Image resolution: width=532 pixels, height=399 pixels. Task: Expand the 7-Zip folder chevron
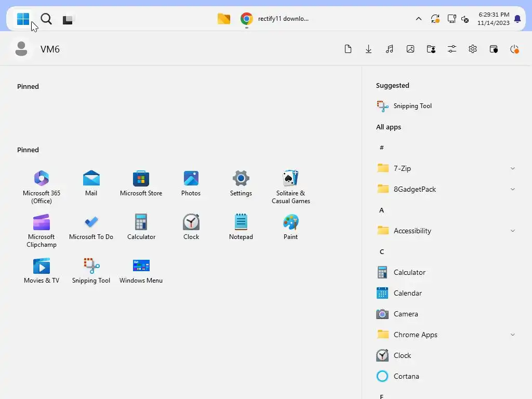(513, 168)
